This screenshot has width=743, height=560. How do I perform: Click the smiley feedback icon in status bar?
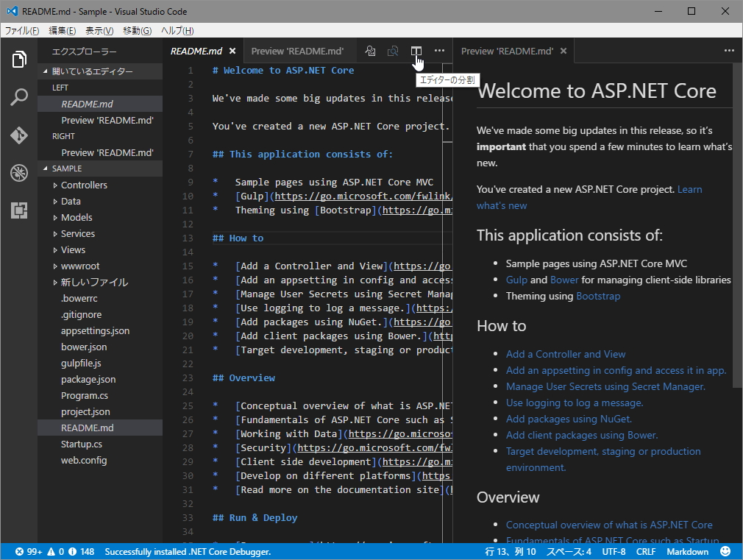pos(725,551)
